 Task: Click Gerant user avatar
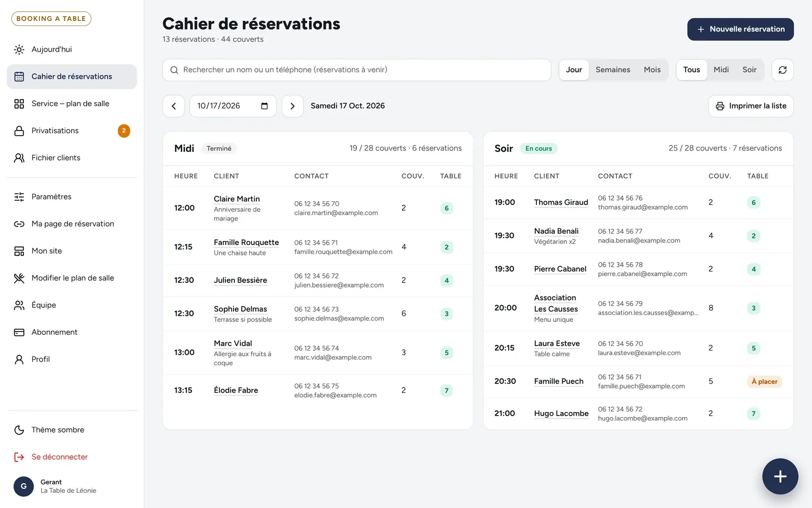click(x=23, y=487)
